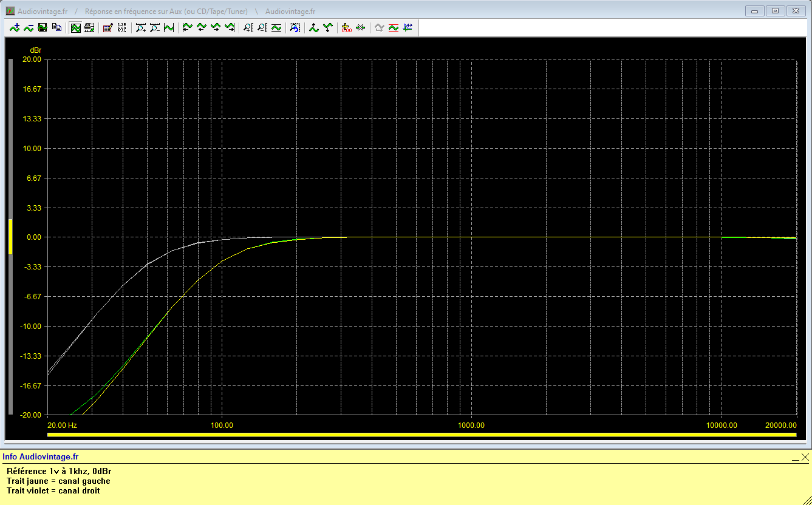
Task: Click the shift curve down arrow icon
Action: pos(327,27)
